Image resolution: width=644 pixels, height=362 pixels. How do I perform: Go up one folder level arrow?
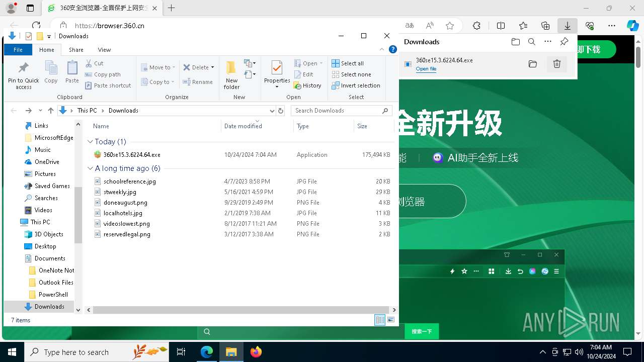coord(51,111)
